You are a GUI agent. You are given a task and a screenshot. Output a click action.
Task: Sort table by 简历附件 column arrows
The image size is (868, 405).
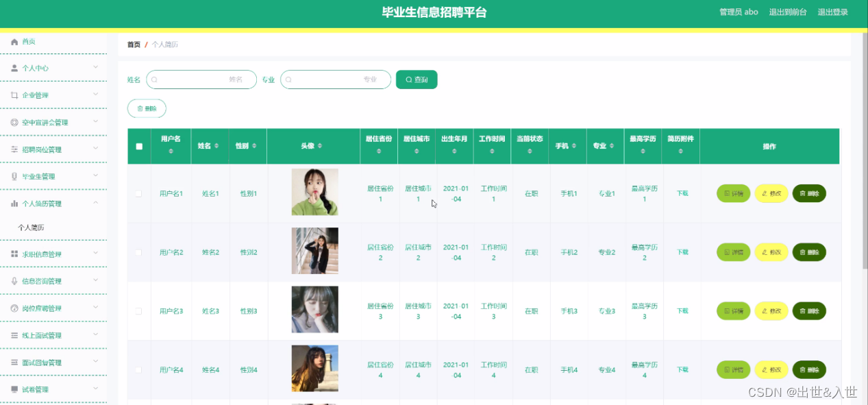tap(680, 151)
